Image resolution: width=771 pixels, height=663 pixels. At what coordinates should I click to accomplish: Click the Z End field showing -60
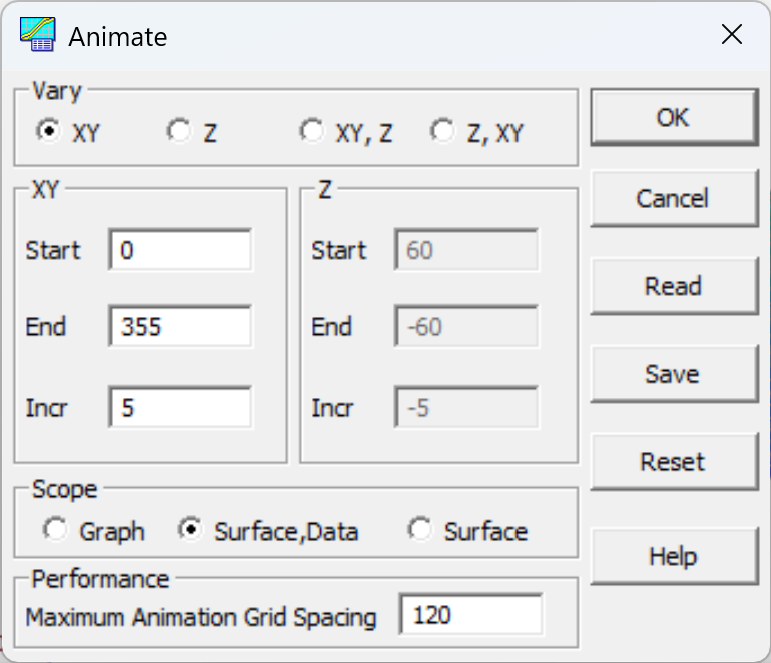coord(466,326)
